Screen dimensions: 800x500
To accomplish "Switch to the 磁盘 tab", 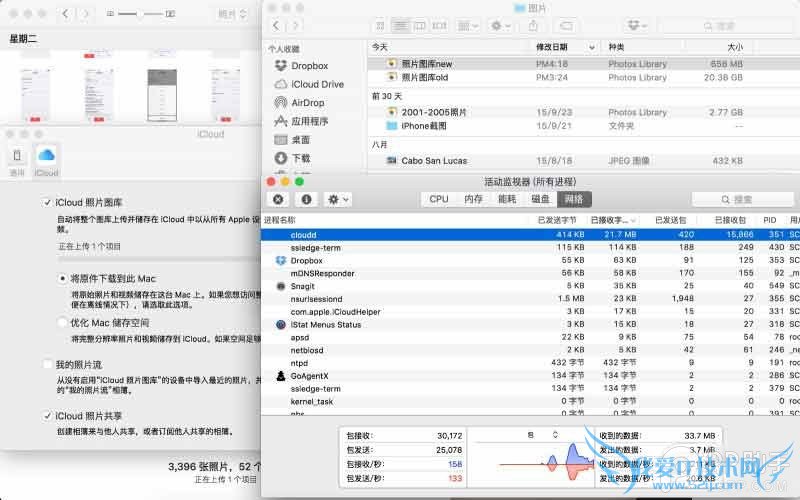I will point(540,199).
